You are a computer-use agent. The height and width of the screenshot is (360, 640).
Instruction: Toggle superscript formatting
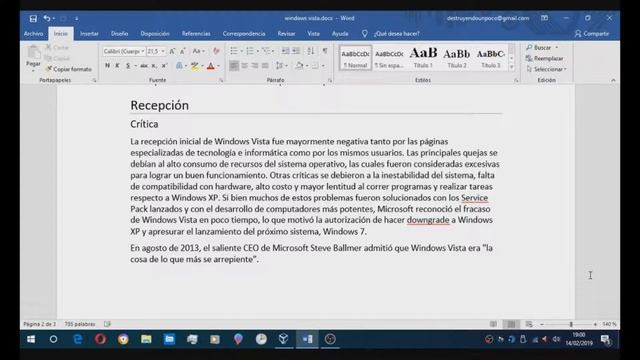coord(164,66)
